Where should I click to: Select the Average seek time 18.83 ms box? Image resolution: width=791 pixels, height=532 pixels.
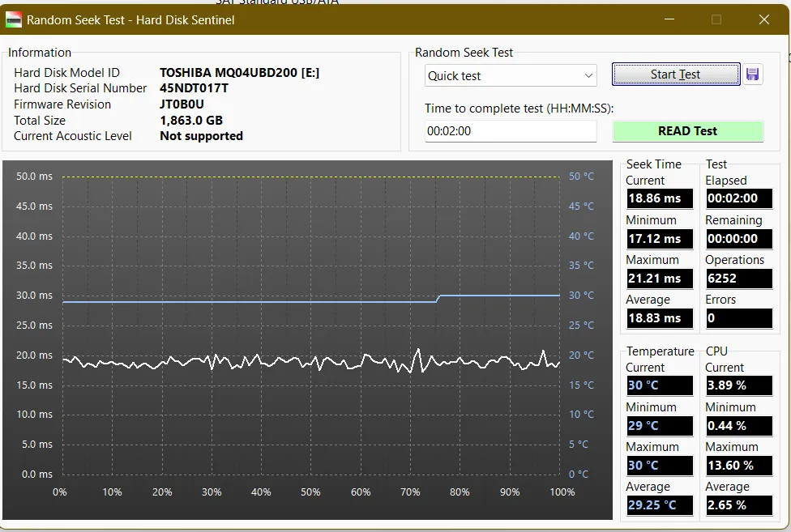[659, 318]
